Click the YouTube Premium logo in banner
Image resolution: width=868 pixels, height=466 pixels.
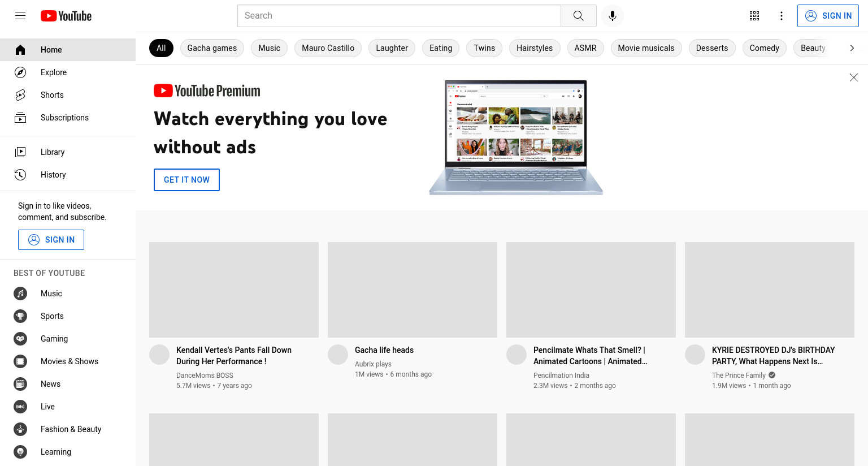207,90
